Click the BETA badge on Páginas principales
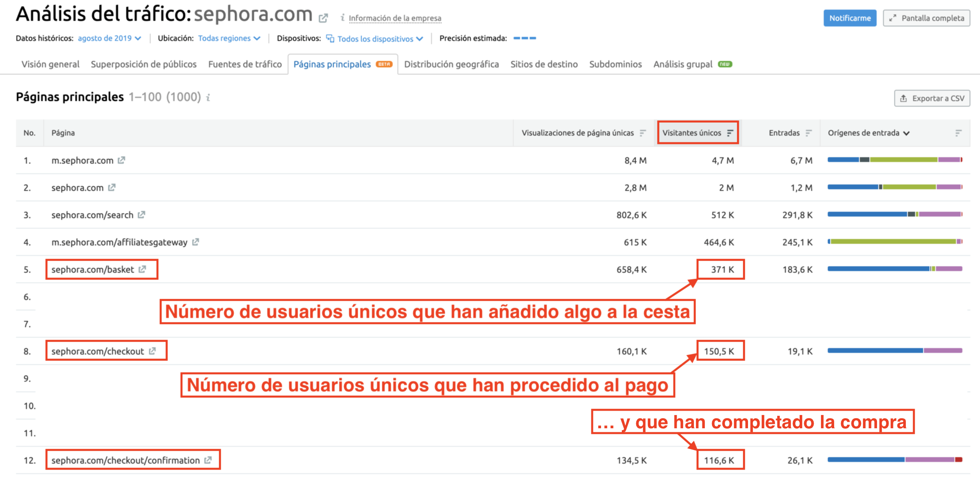This screenshot has height=478, width=980. pos(384,64)
